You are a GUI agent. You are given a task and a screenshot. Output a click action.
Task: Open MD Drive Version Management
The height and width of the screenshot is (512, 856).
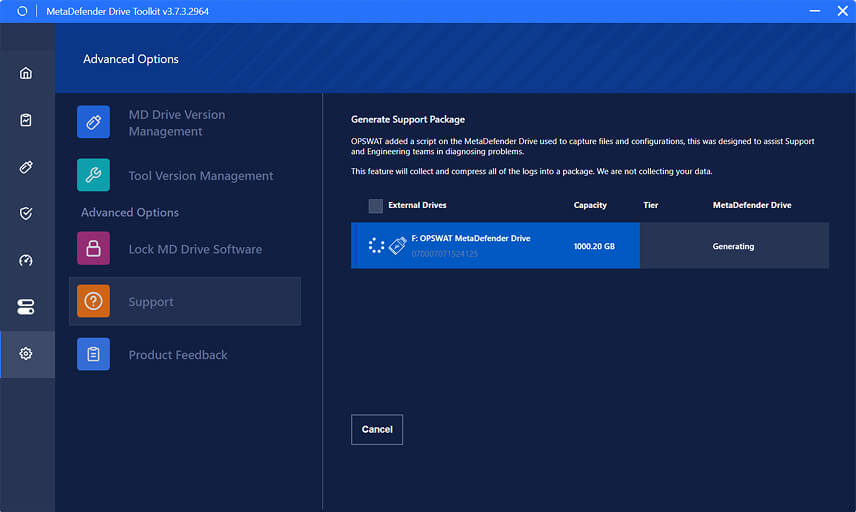click(x=177, y=123)
